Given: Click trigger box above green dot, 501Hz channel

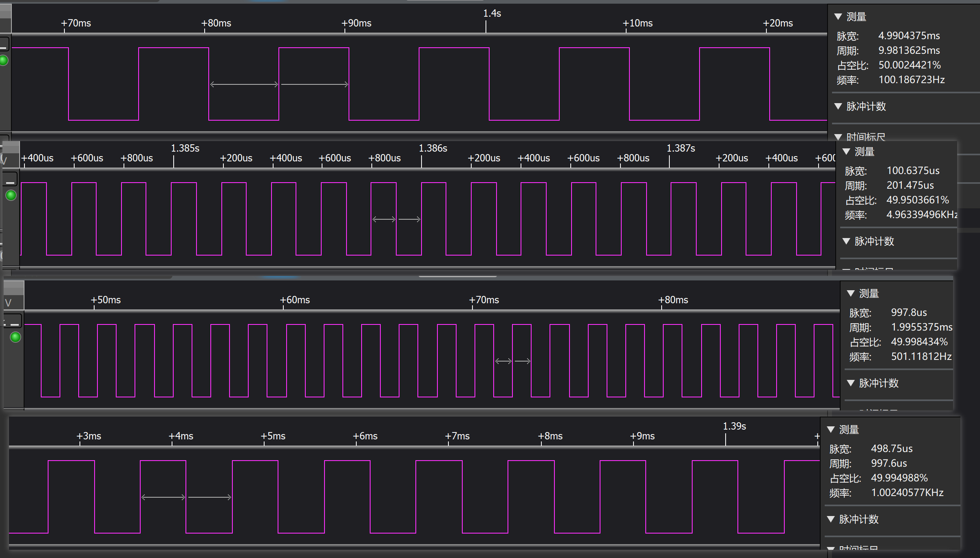Looking at the screenshot, I should (13, 321).
